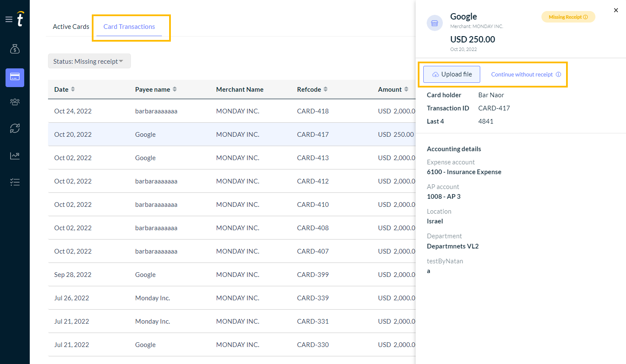Select the CARD-339 transaction row
626x364 pixels.
(232, 298)
